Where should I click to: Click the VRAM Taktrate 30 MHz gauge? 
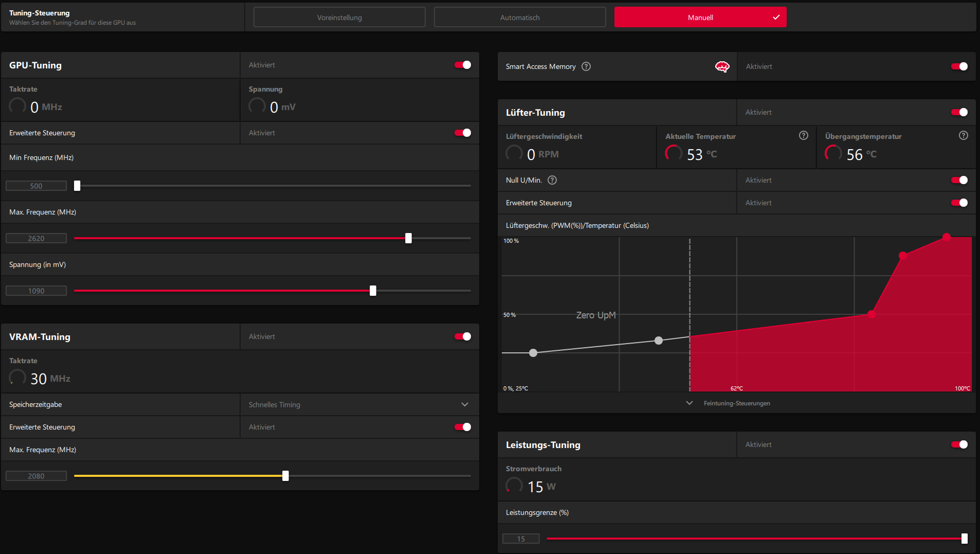(x=17, y=378)
